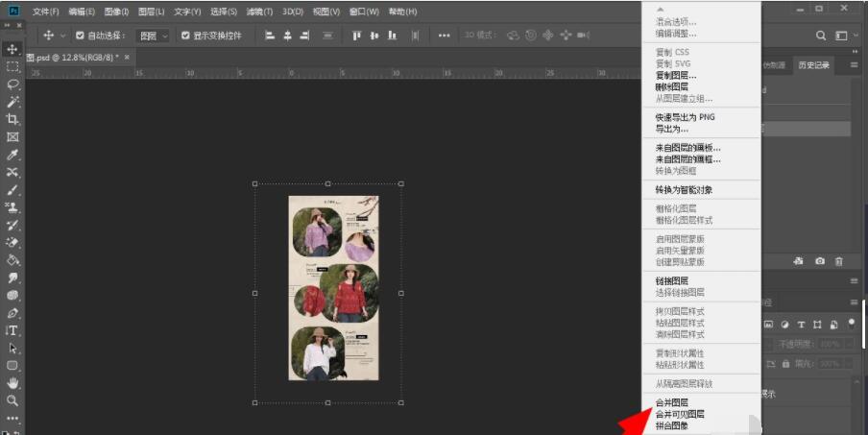
Task: Select the Lasso tool
Action: tap(12, 85)
